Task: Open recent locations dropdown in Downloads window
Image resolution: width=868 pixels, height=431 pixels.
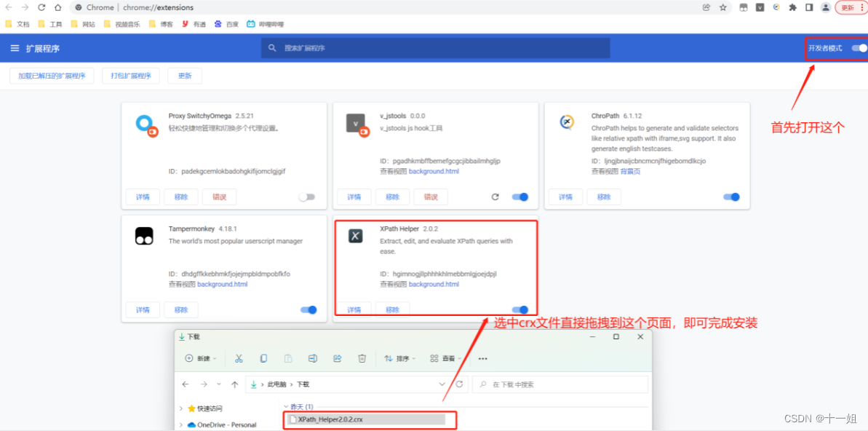Action: pos(219,384)
